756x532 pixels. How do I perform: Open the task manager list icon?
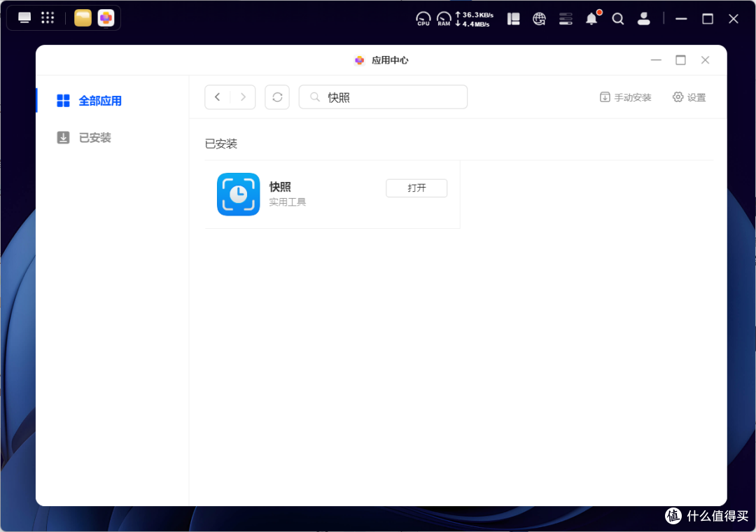point(566,19)
